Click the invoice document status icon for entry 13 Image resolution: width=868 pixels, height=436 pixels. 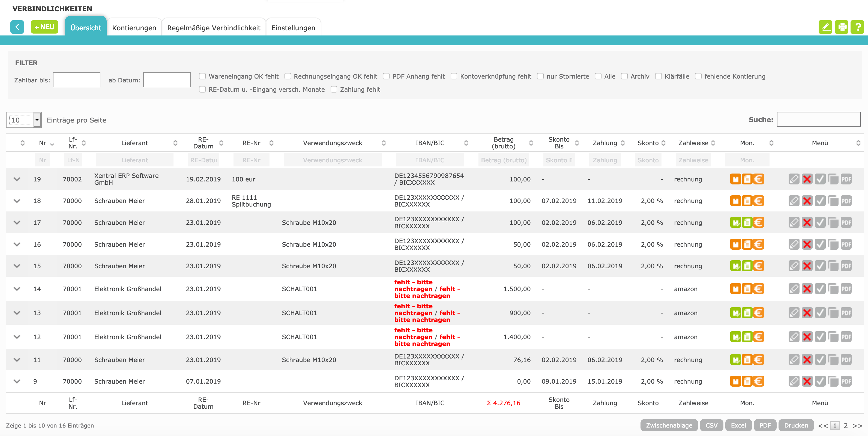tap(747, 313)
